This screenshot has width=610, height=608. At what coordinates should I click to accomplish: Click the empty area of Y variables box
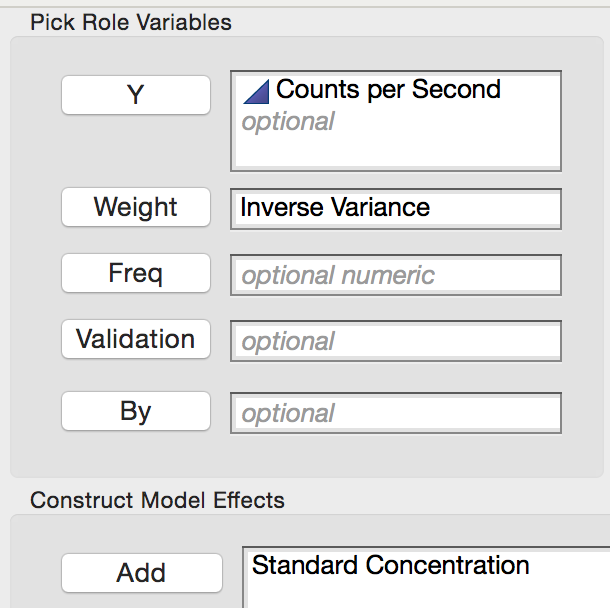click(396, 150)
